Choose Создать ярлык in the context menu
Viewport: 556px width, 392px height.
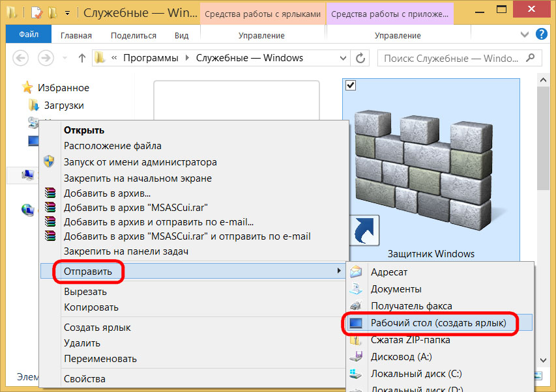tap(193, 328)
